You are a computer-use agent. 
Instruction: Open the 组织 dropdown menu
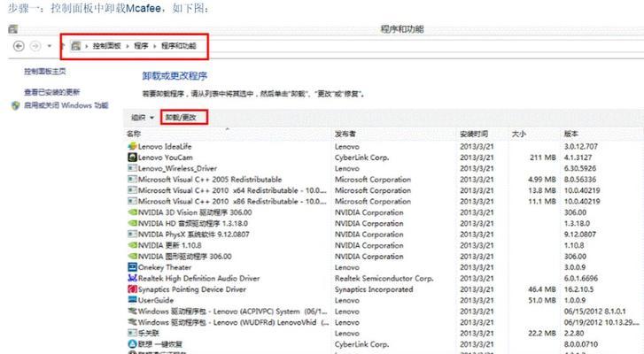tap(142, 118)
